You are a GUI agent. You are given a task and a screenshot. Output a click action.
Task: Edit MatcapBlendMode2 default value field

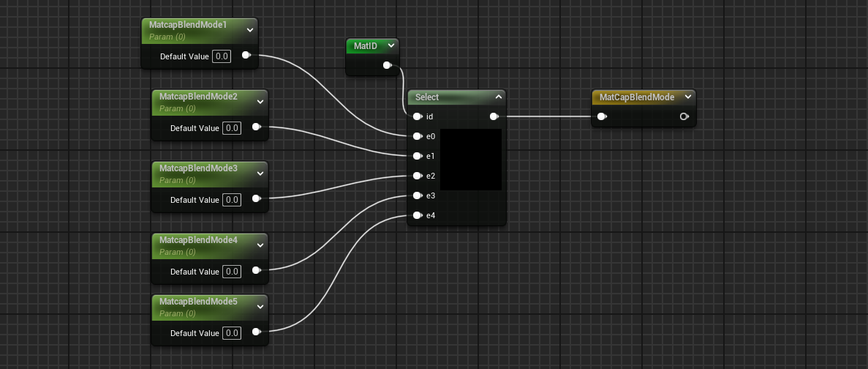click(x=232, y=128)
